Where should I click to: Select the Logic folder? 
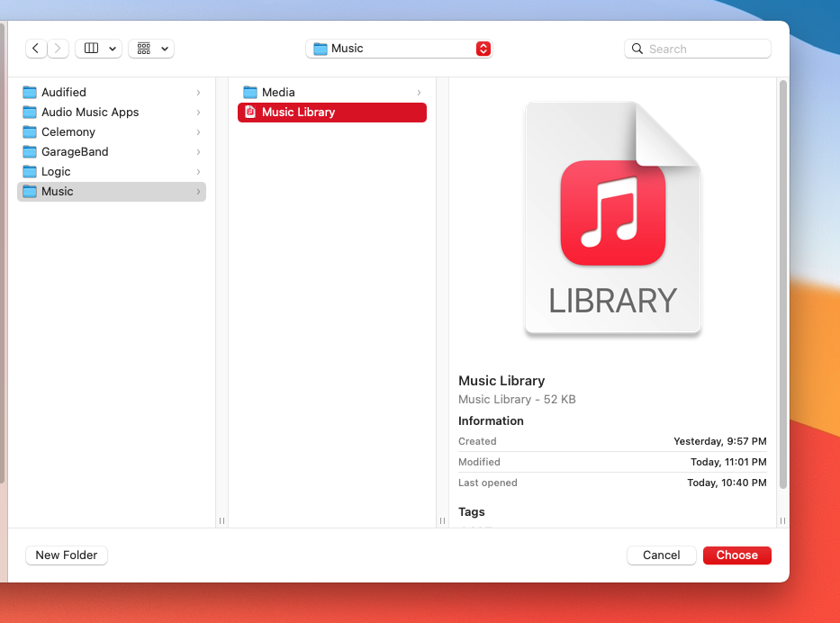coord(112,171)
